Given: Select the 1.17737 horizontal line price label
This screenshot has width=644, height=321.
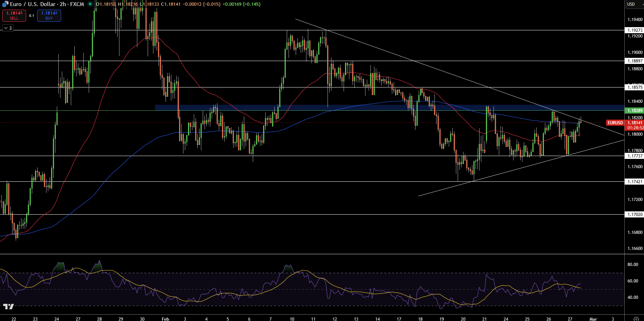Looking at the screenshot, I should click(635, 156).
